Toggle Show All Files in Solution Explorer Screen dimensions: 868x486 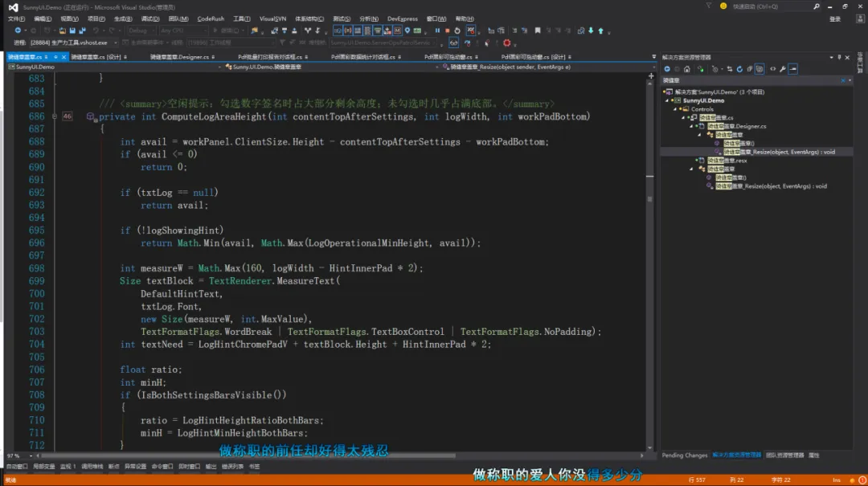[759, 69]
